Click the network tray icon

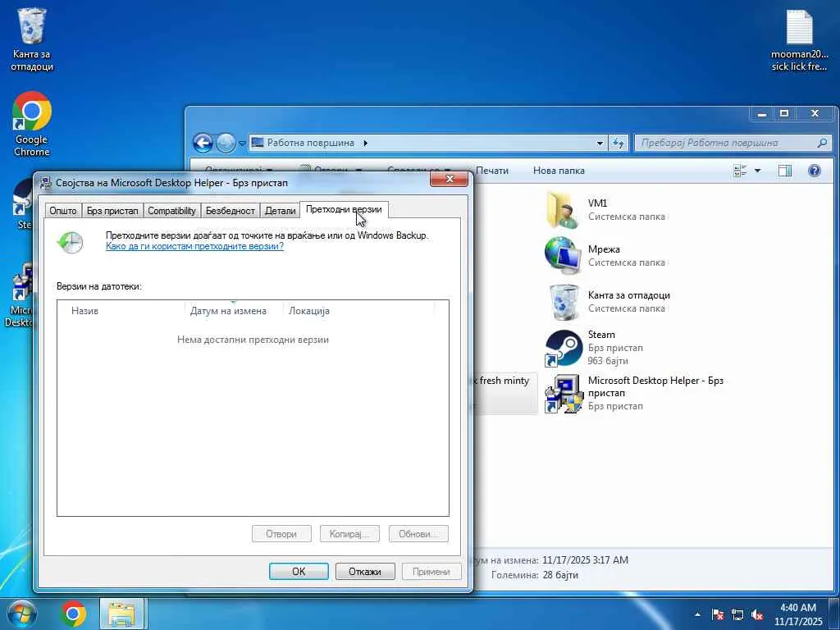click(x=737, y=614)
